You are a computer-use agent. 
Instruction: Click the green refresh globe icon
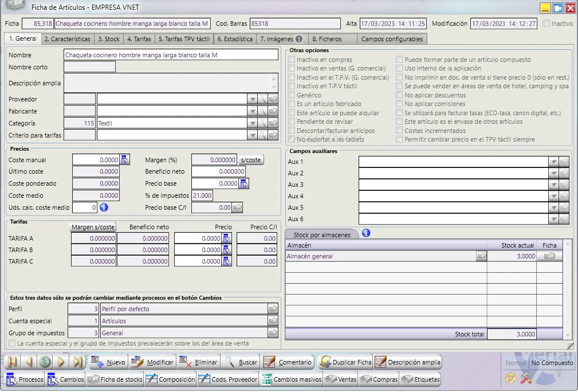pos(45,362)
